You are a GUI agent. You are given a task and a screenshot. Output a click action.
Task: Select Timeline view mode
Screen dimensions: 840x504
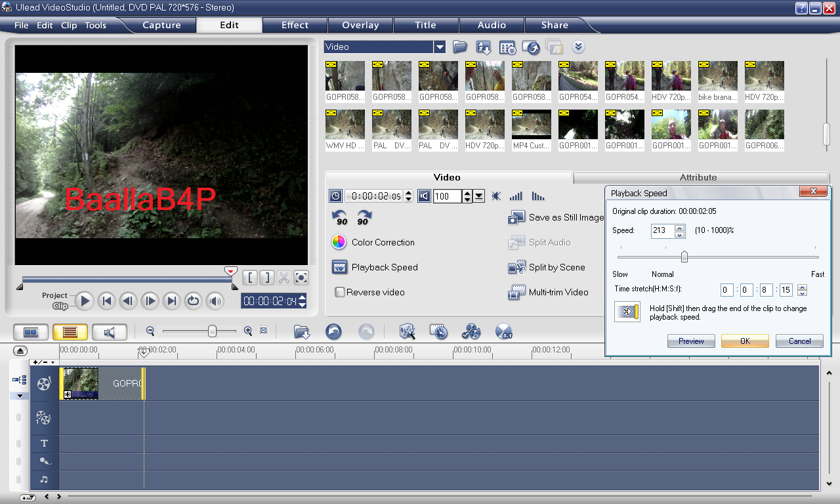[x=70, y=332]
